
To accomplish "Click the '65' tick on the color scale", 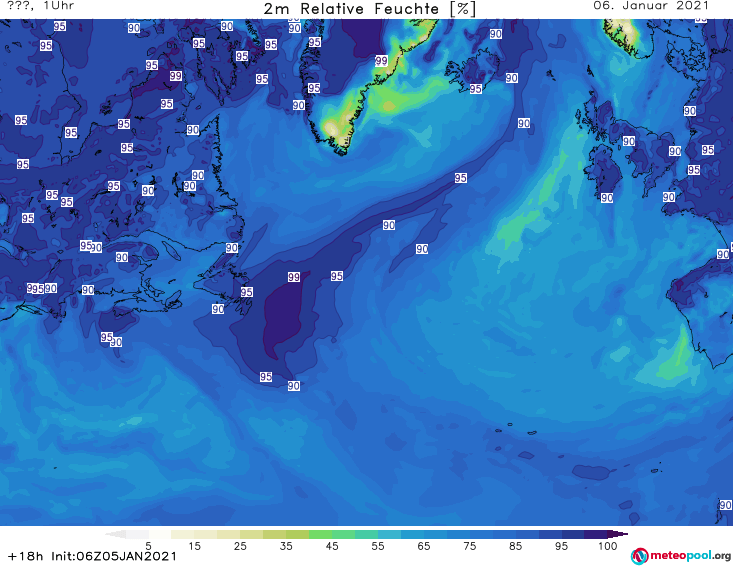I will (x=424, y=546).
